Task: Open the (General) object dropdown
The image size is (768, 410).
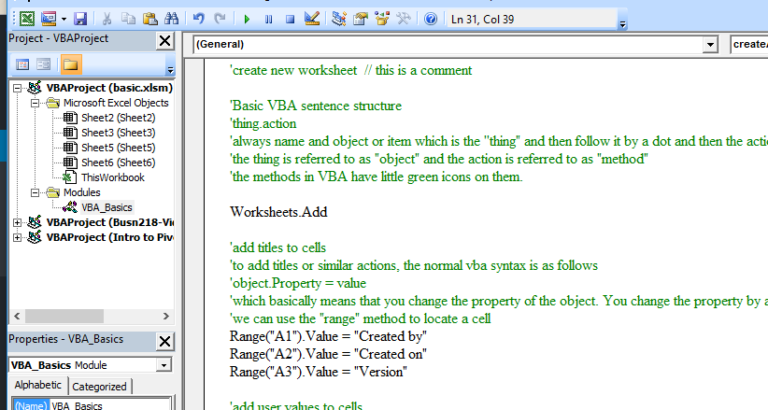Action: click(710, 45)
